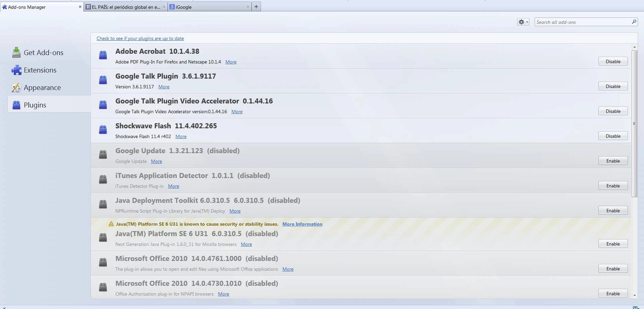The height and width of the screenshot is (309, 644).
Task: Click the yellow warning icon for Java Platform
Action: coord(111,224)
